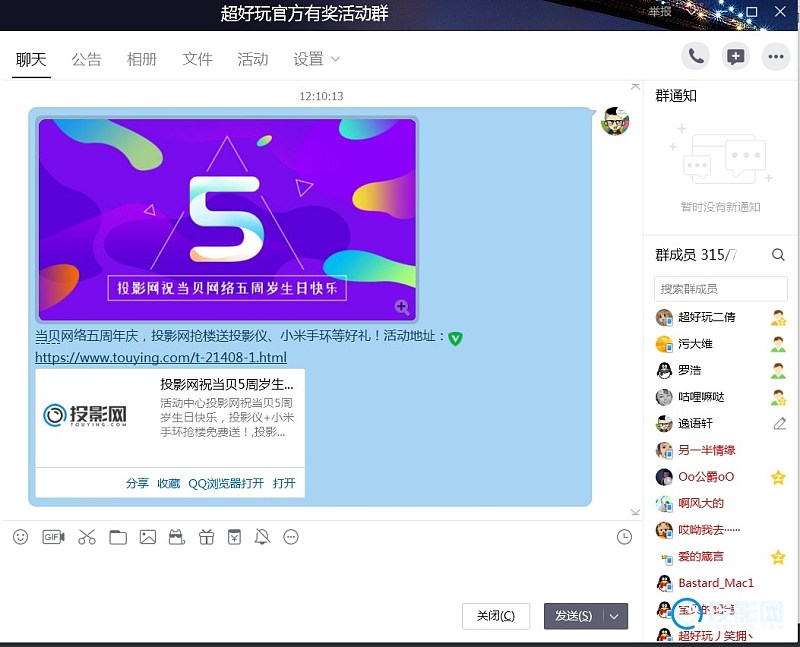Click the owner badge icon beside 超好玩二倩

778,317
